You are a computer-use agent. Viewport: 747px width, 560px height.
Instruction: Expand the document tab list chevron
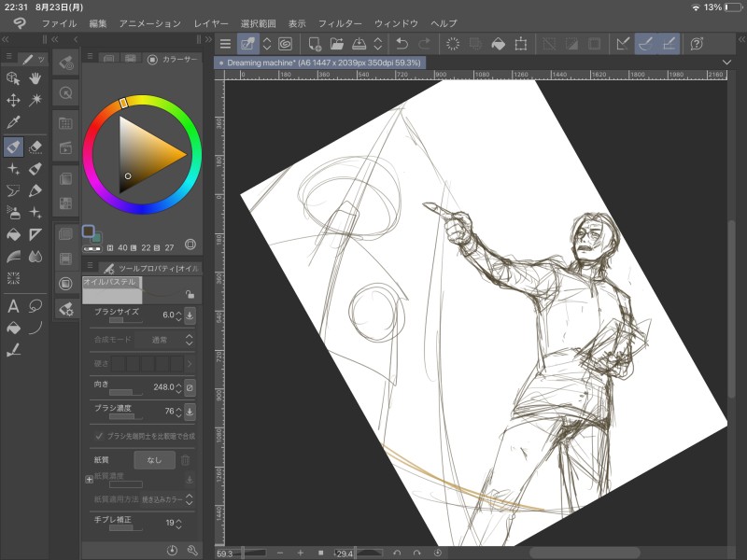pyautogui.click(x=727, y=63)
